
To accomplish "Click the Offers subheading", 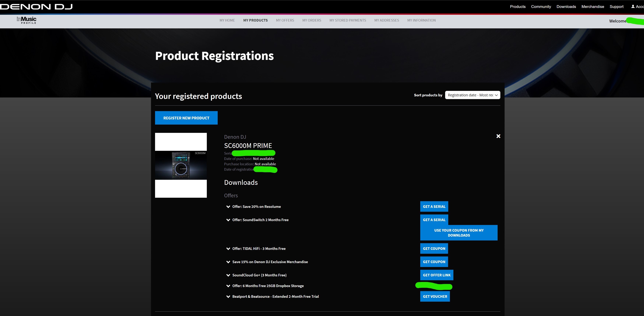I will click(231, 196).
